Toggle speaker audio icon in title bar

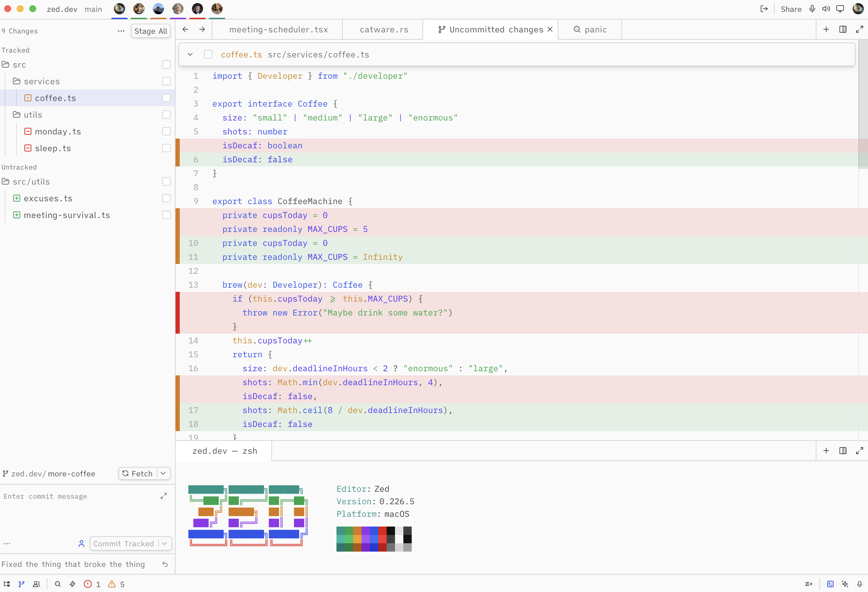[x=826, y=9]
